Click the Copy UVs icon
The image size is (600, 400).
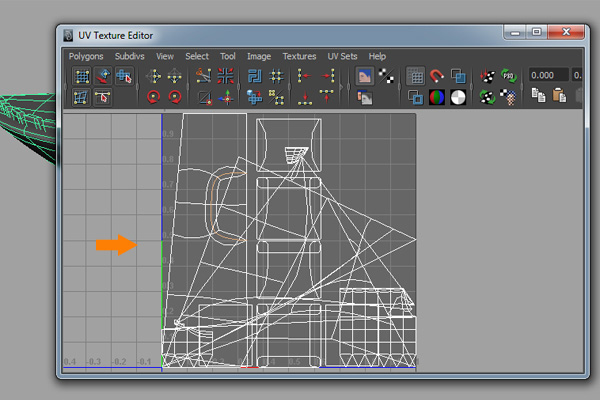pyautogui.click(x=538, y=97)
